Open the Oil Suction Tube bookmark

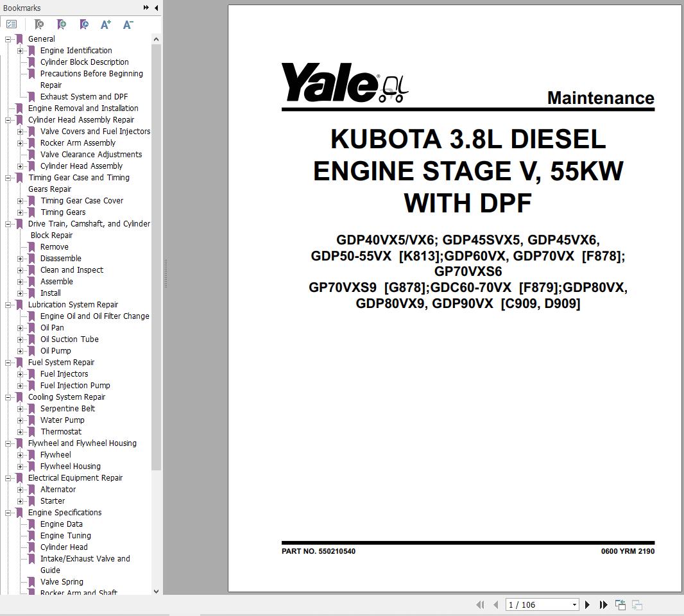click(x=69, y=339)
